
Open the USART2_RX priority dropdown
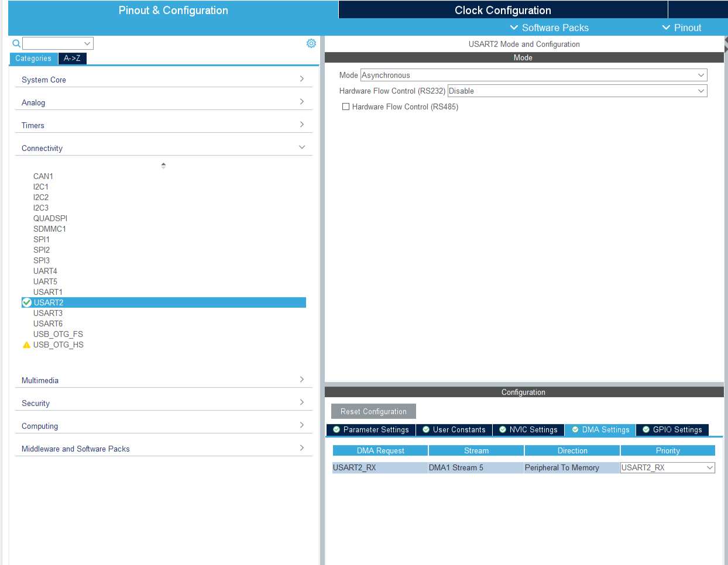[x=667, y=468]
